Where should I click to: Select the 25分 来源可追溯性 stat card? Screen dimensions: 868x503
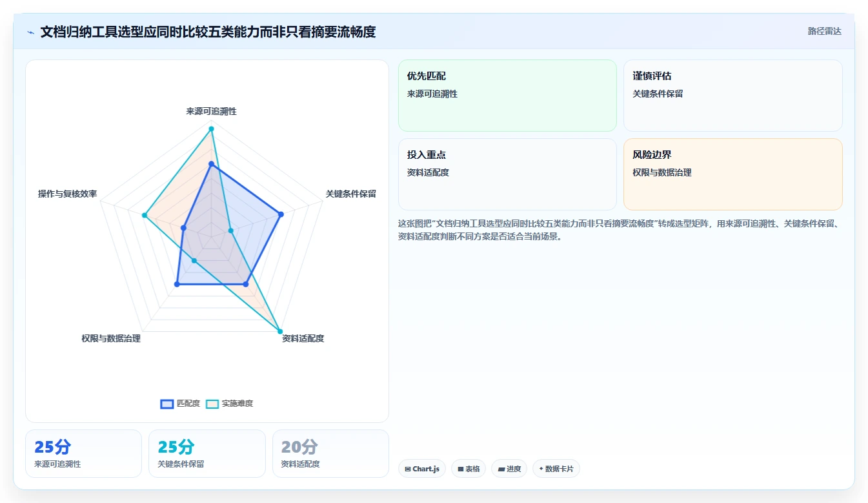83,453
